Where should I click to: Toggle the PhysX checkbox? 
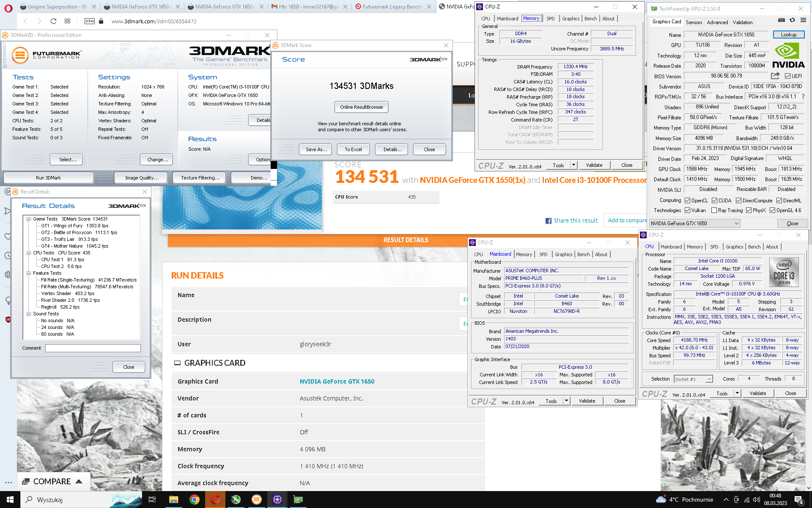coord(749,210)
